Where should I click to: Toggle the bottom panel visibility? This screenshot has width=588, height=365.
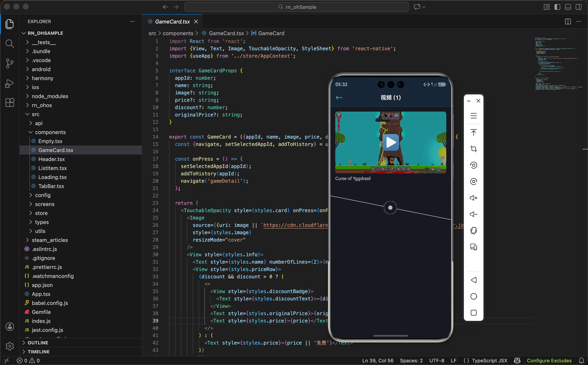[x=568, y=7]
